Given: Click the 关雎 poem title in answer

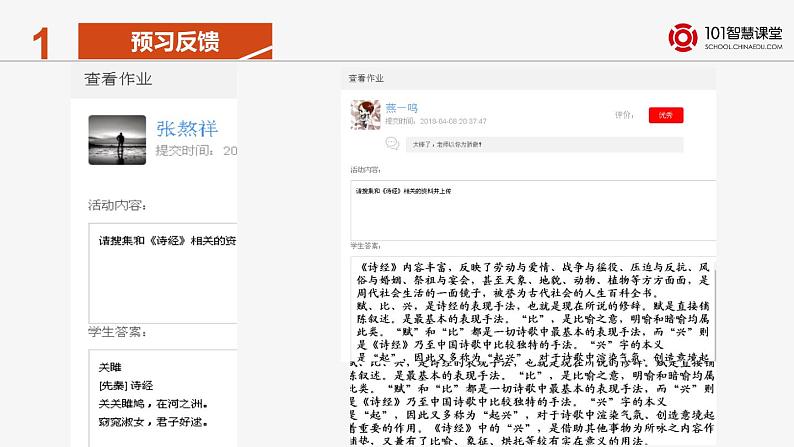Looking at the screenshot, I should [110, 367].
